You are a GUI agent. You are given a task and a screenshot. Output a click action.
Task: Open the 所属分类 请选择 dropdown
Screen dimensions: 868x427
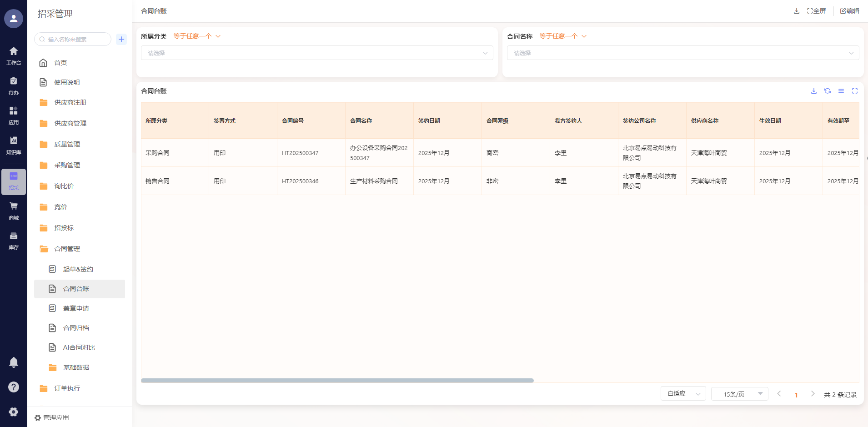tap(317, 53)
